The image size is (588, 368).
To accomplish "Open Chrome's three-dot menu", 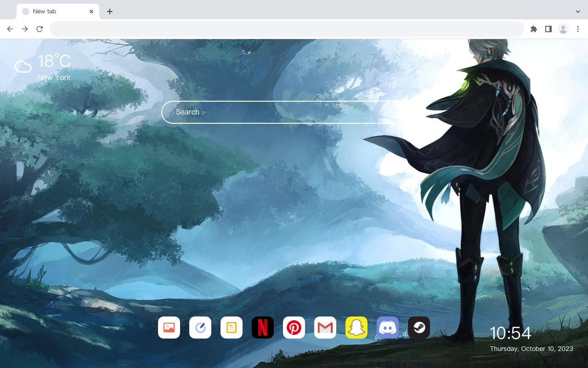I will (x=577, y=29).
